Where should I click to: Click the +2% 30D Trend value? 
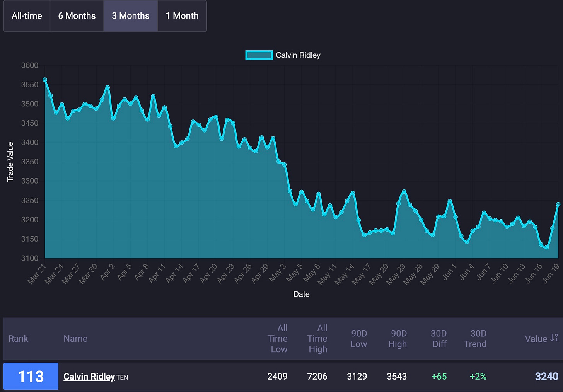point(478,377)
